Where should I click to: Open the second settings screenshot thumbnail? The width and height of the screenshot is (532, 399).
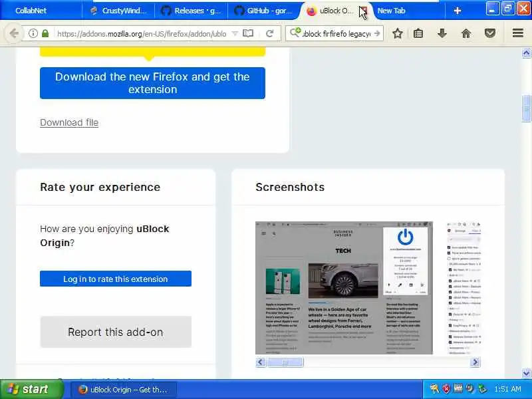[x=464, y=288]
